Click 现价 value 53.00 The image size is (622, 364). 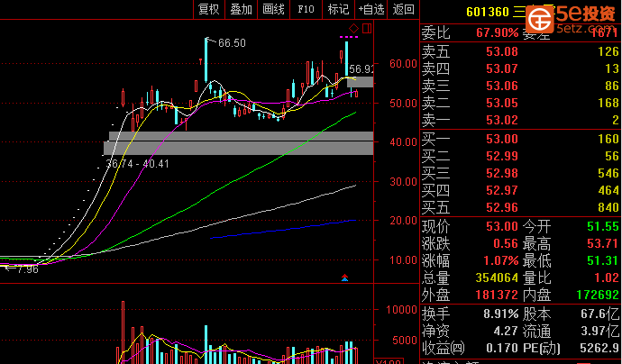click(x=502, y=226)
